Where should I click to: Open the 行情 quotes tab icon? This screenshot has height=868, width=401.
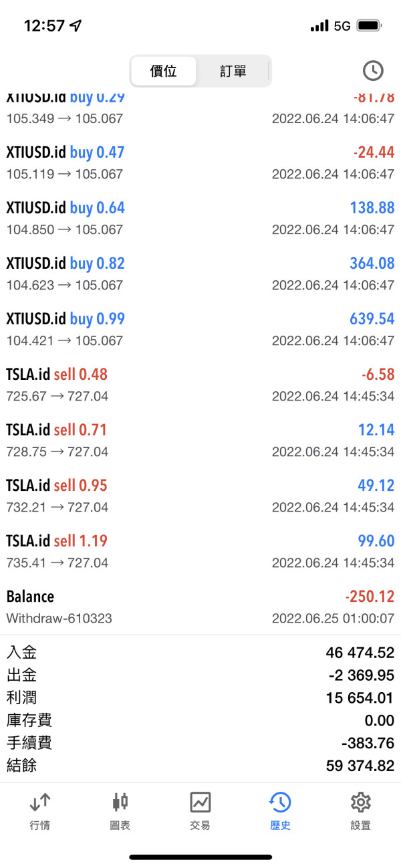40,802
